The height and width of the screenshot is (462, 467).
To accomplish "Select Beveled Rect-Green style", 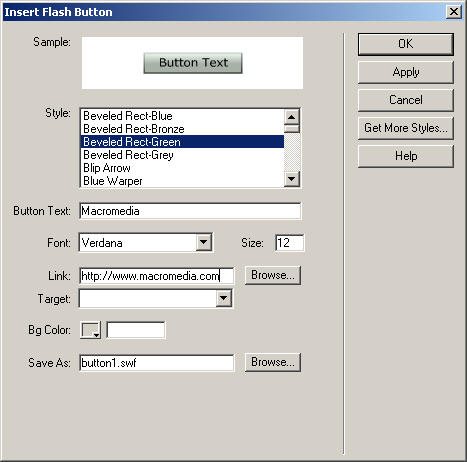I will 182,142.
